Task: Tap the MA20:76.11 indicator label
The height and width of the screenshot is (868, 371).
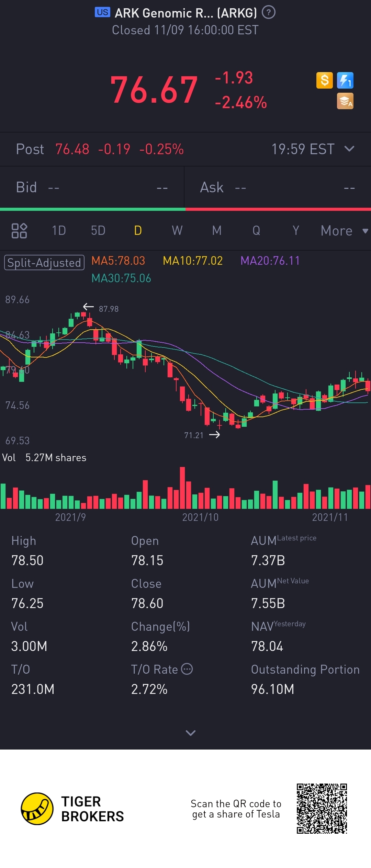Action: [x=270, y=261]
